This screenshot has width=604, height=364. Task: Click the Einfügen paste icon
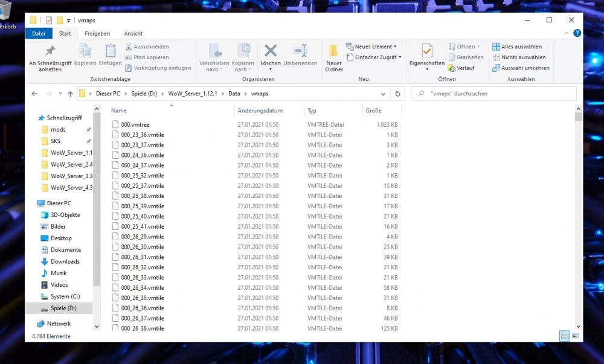coord(110,51)
